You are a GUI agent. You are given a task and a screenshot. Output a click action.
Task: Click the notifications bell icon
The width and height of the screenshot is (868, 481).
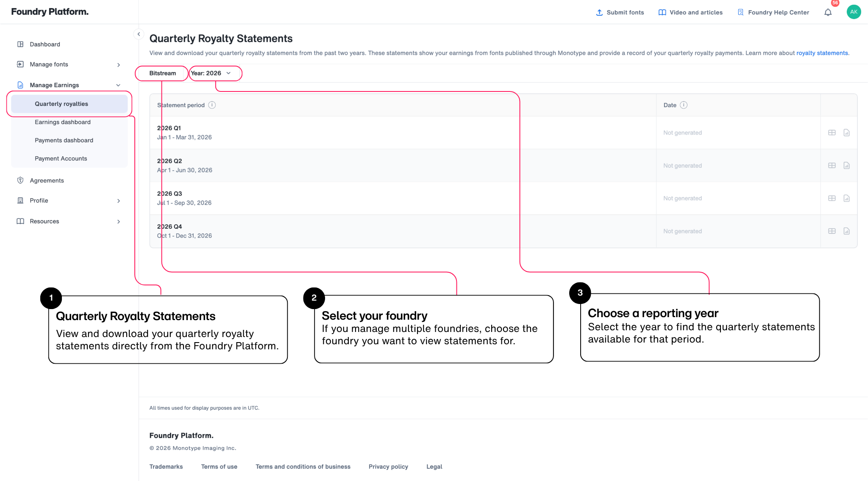coord(828,12)
